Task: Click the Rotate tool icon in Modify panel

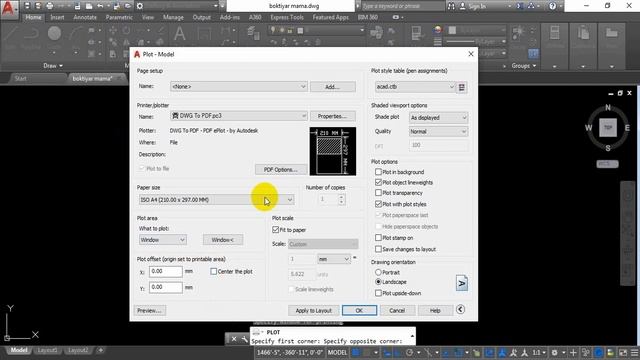Action: [x=126, y=31]
